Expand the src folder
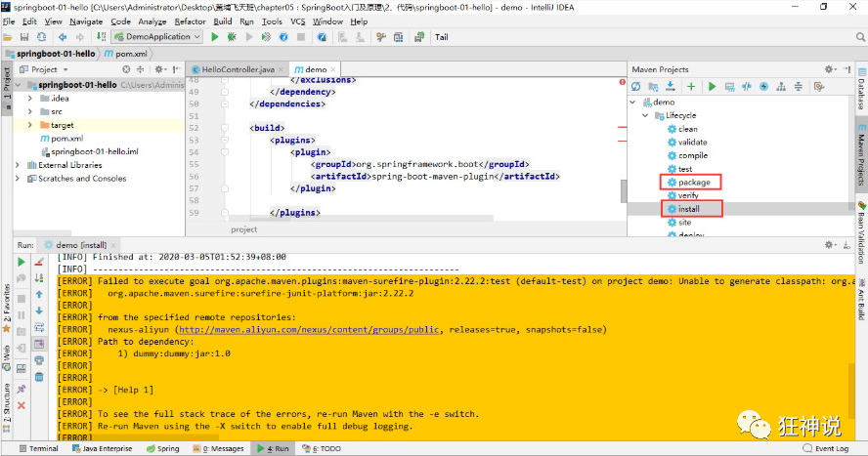 coord(30,111)
